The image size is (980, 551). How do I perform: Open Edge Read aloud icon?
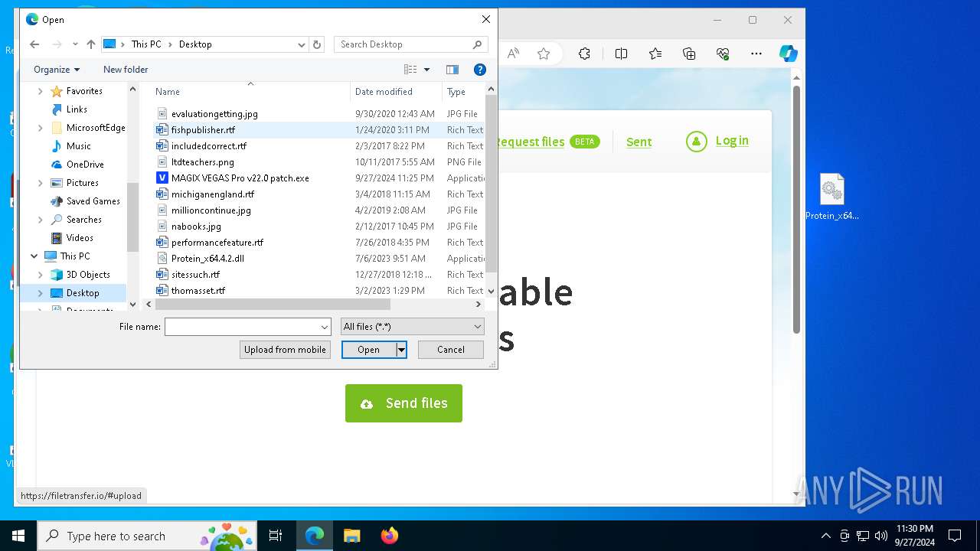pyautogui.click(x=513, y=54)
